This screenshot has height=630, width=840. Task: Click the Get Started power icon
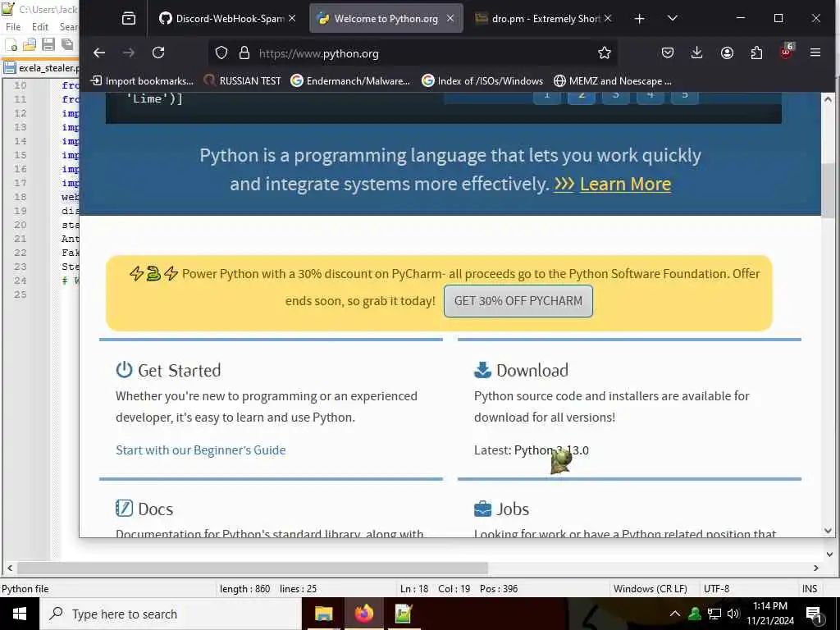[x=124, y=370]
